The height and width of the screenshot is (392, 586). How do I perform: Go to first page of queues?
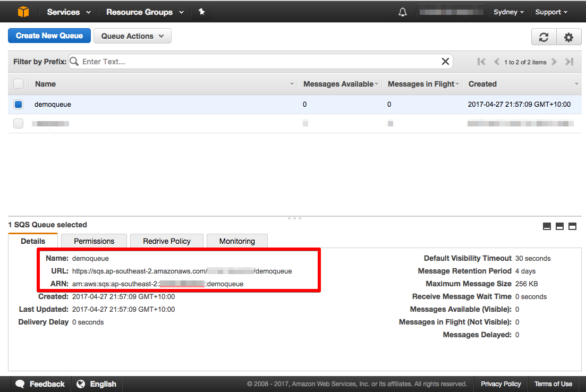click(x=481, y=62)
